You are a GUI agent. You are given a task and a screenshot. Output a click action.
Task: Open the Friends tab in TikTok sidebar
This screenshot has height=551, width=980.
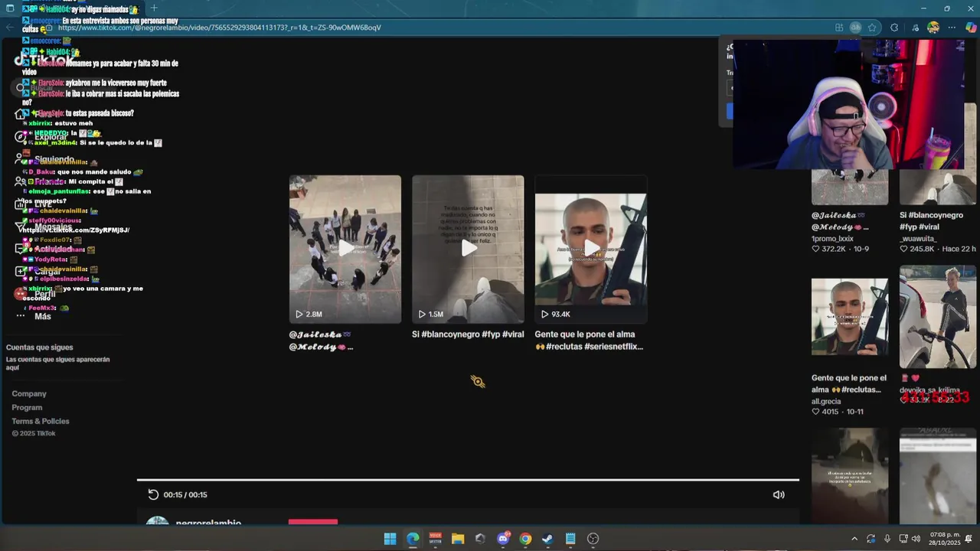(40, 181)
